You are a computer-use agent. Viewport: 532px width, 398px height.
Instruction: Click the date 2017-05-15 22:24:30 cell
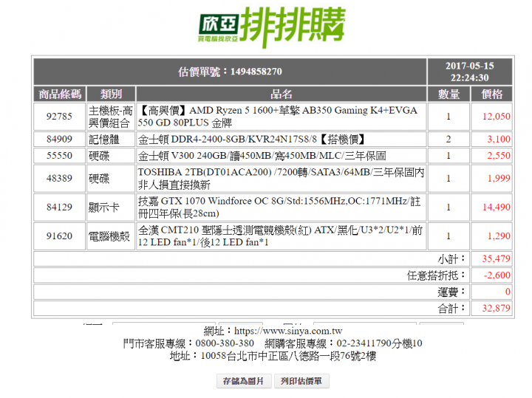coord(470,72)
